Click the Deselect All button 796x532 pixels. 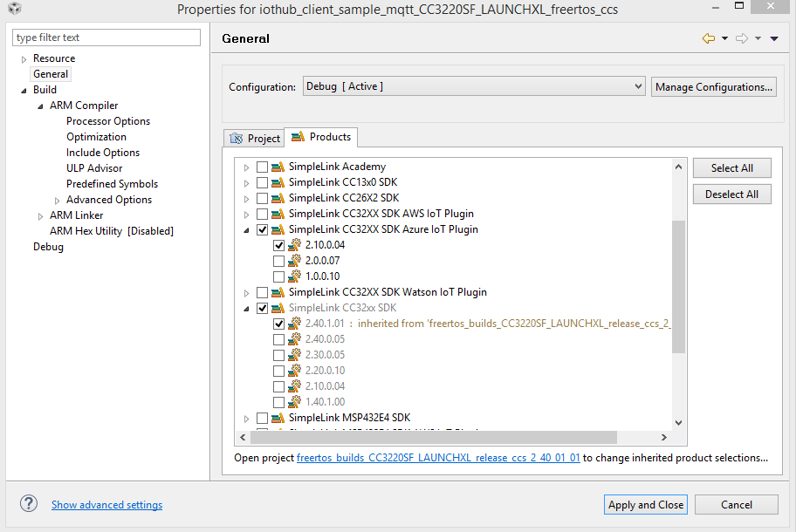[732, 194]
